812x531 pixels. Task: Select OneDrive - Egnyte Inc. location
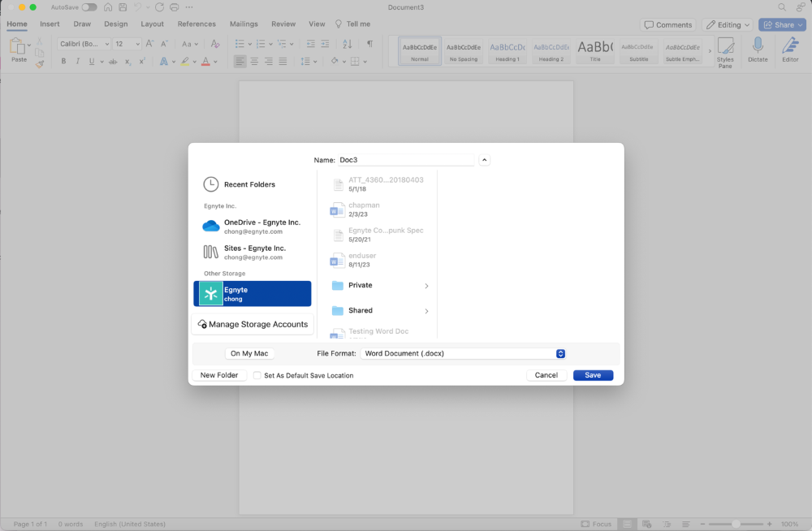coord(253,227)
